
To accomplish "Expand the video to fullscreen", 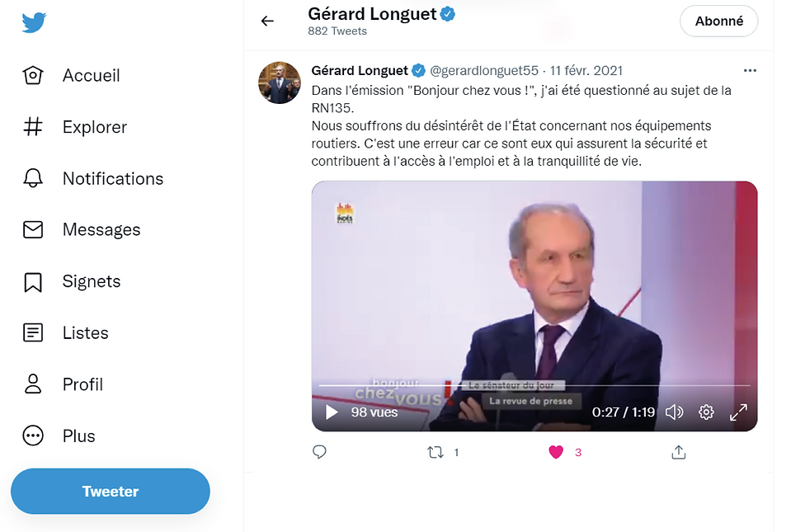I will coord(739,412).
